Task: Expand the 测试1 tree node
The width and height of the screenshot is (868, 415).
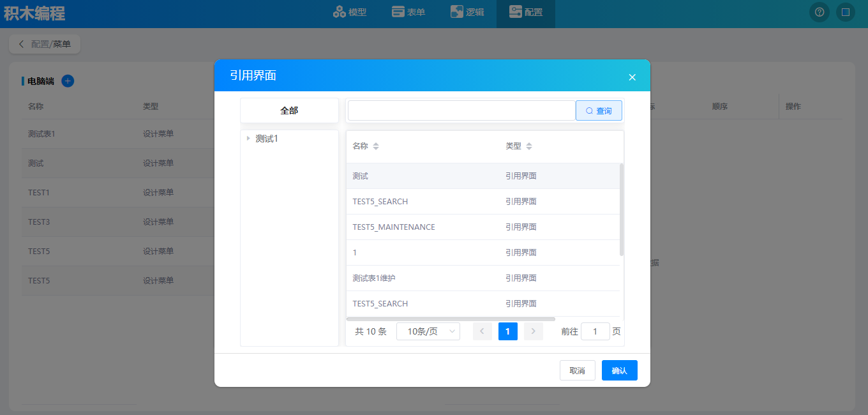Action: pos(248,138)
